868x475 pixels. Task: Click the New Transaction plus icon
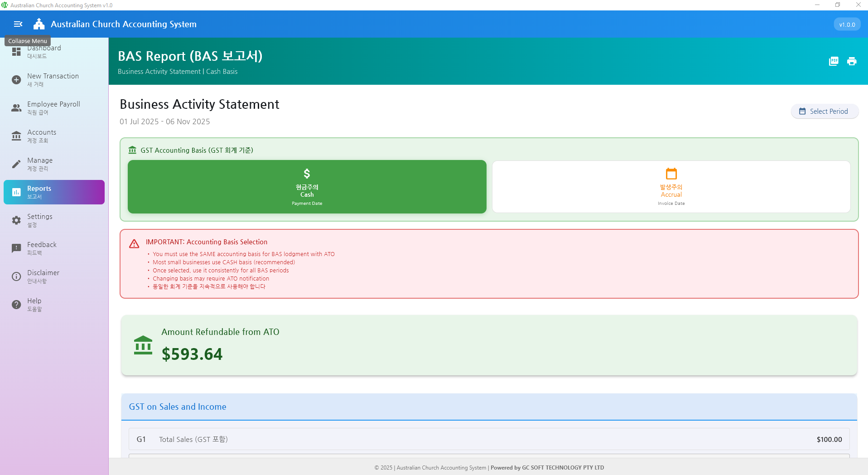[x=16, y=80]
